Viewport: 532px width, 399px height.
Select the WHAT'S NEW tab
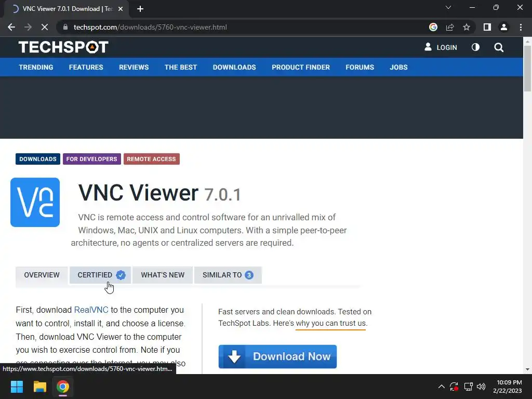click(x=163, y=275)
